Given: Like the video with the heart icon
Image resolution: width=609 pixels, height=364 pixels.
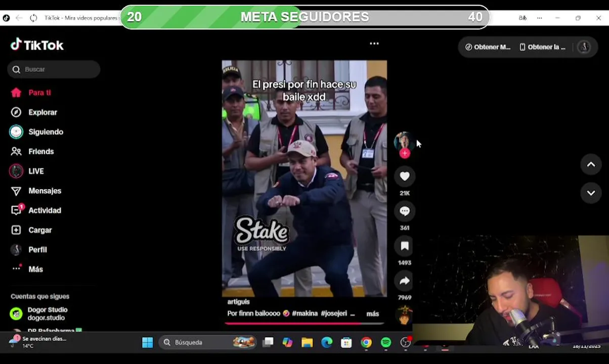Looking at the screenshot, I should click(x=404, y=176).
